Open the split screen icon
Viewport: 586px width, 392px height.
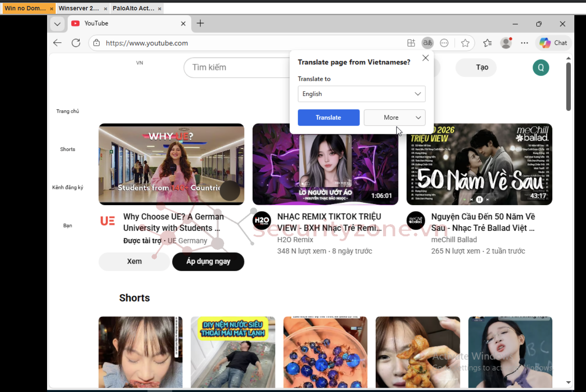(x=411, y=43)
